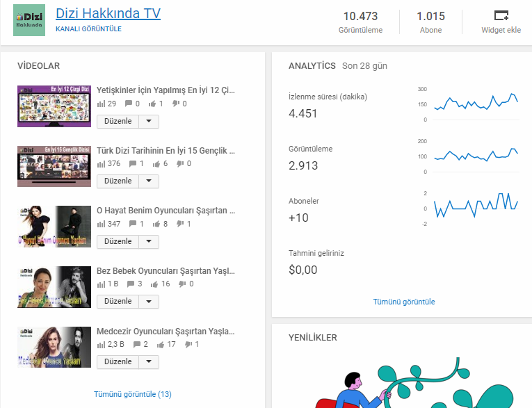Click Düzenle for O Hayat Benim video
Image resolution: width=532 pixels, height=408 pixels.
118,241
